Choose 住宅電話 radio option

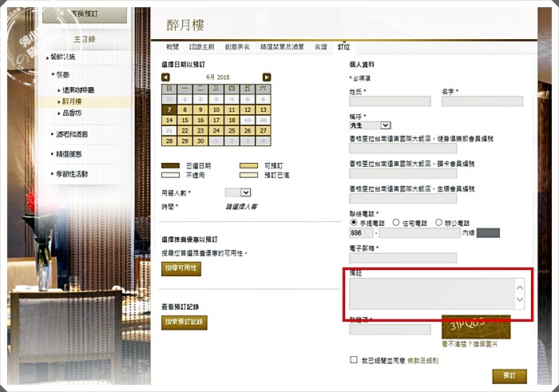396,223
